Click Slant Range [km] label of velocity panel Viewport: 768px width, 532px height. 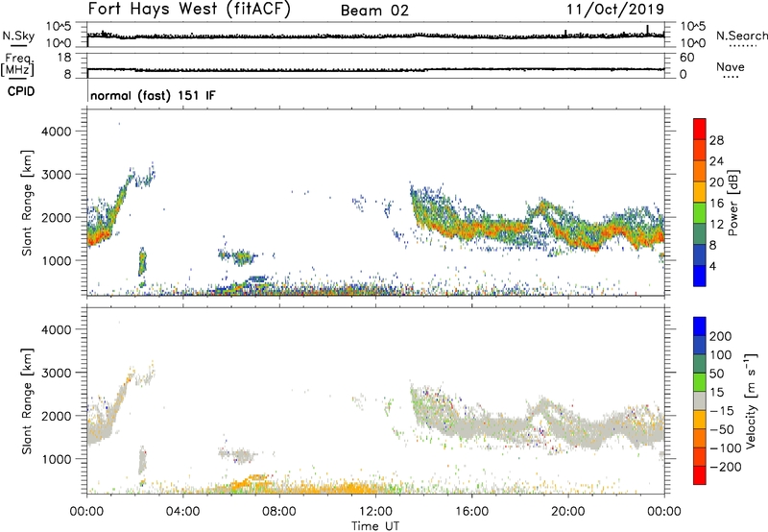coord(27,400)
